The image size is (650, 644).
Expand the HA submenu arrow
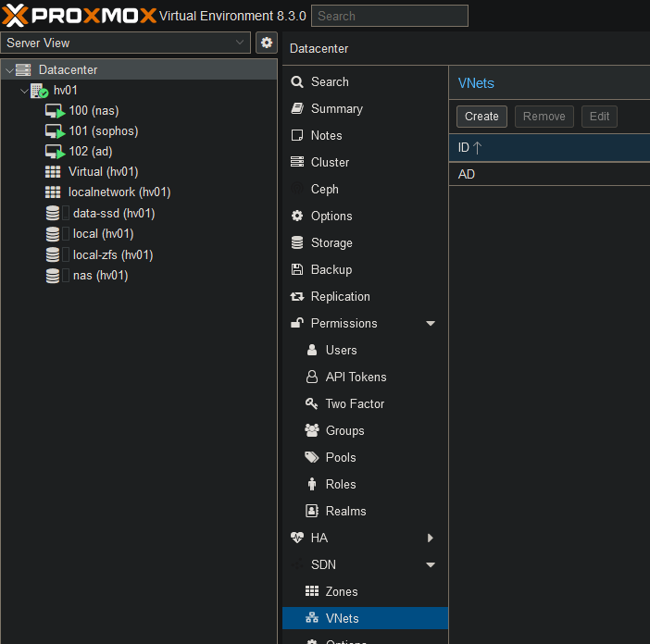point(431,538)
